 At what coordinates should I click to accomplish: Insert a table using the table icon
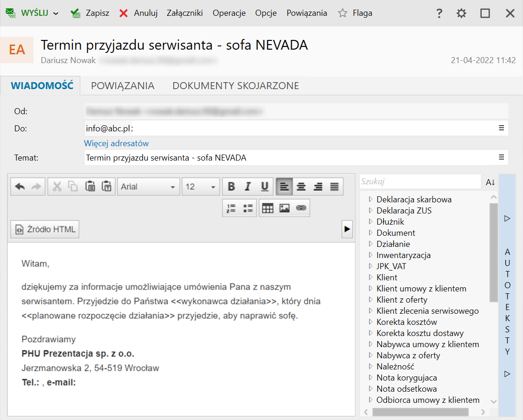pyautogui.click(x=268, y=208)
